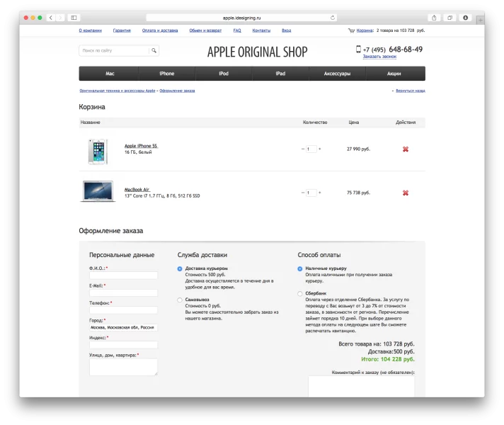Select 'Наличные курьеру' payment option
The height and width of the screenshot is (425, 504).
click(x=300, y=268)
